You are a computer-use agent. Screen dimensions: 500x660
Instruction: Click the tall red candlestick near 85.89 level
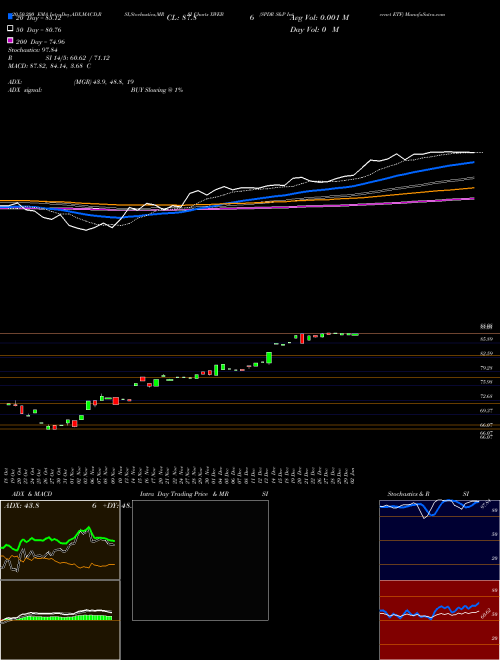pyautogui.click(x=302, y=339)
